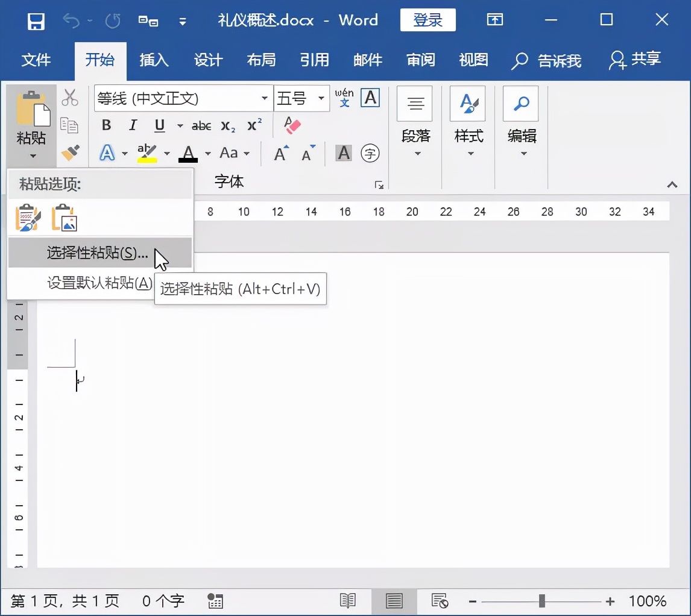Choose the Paste as Picture option

click(x=65, y=218)
